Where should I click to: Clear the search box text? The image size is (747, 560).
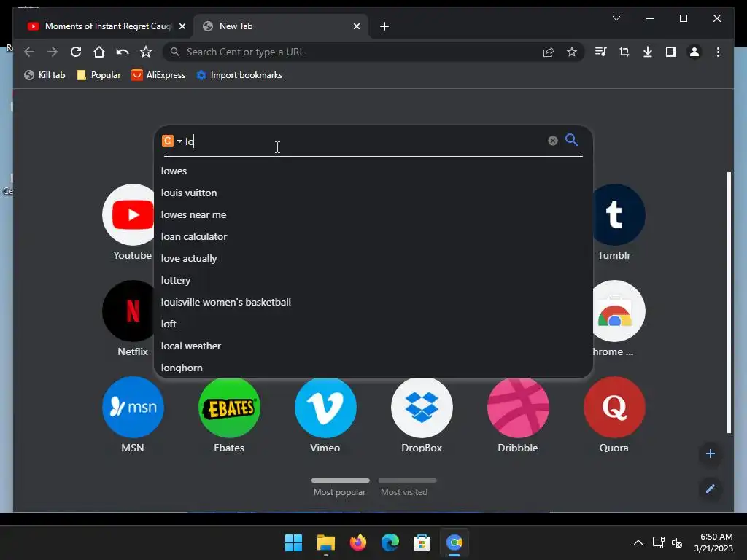coord(553,141)
